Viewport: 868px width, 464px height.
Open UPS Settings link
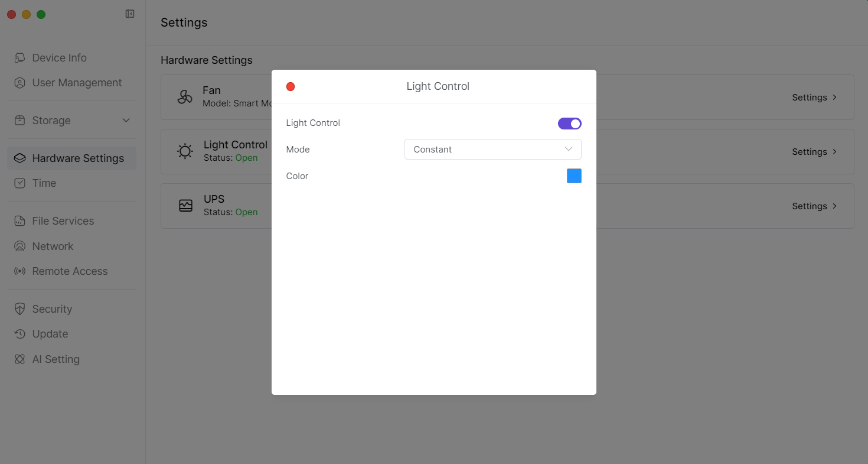(814, 206)
